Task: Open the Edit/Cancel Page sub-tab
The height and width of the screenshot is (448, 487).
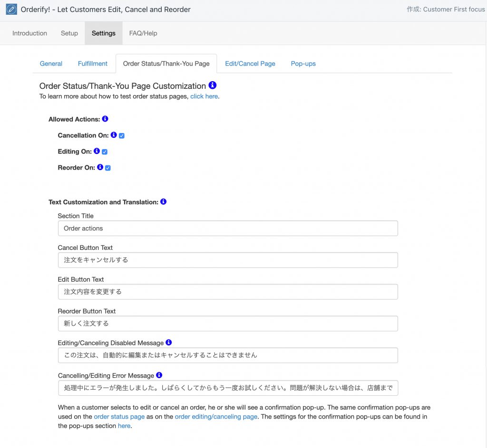Action: (250, 64)
